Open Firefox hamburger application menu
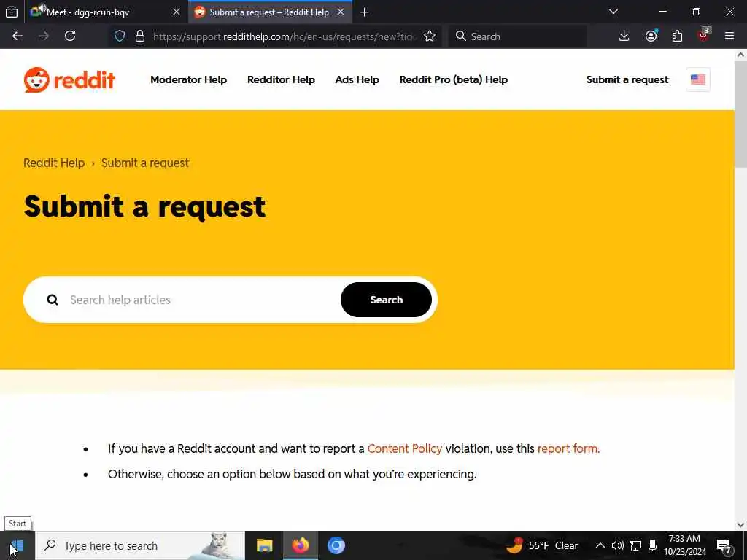The image size is (747, 560). (729, 36)
